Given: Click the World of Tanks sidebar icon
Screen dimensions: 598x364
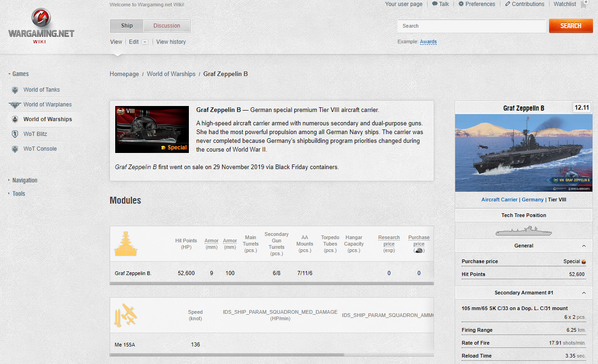Looking at the screenshot, I should pos(15,90).
